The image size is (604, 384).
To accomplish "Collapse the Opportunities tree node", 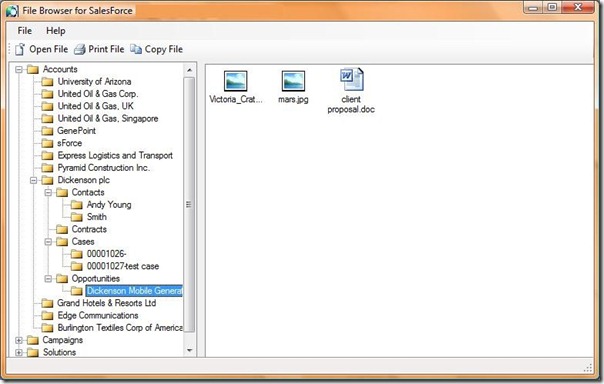I will click(48, 279).
